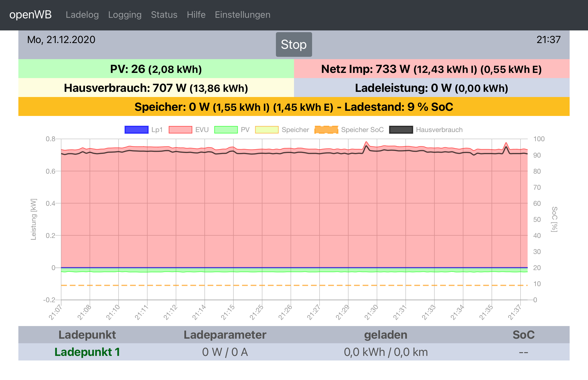Toggle the PV green legend box
The height and width of the screenshot is (380, 588).
pyautogui.click(x=226, y=130)
